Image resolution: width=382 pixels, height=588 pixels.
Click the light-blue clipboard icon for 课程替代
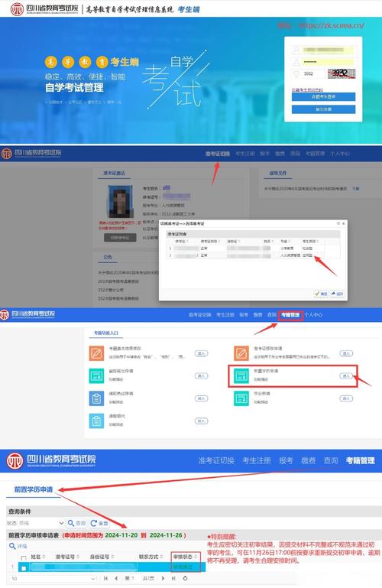click(x=96, y=421)
